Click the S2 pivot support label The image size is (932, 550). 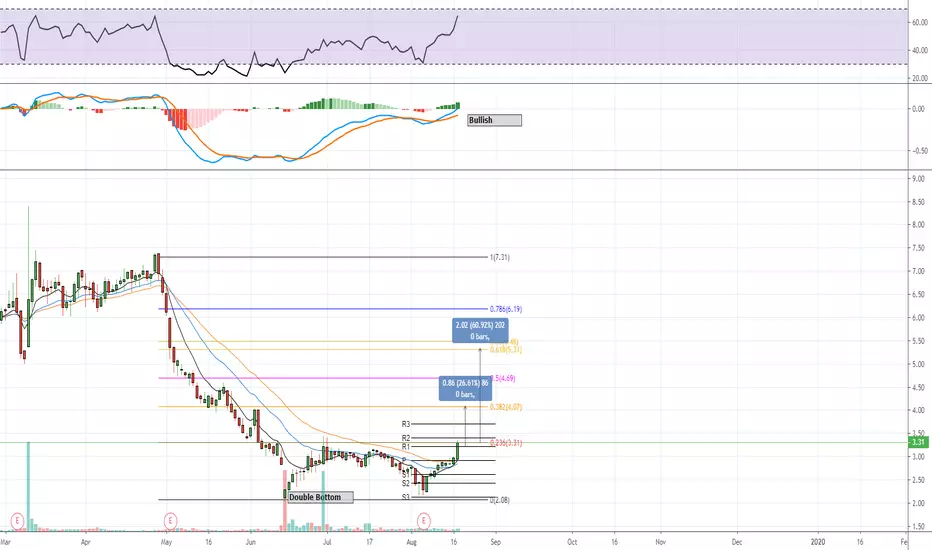click(x=406, y=483)
